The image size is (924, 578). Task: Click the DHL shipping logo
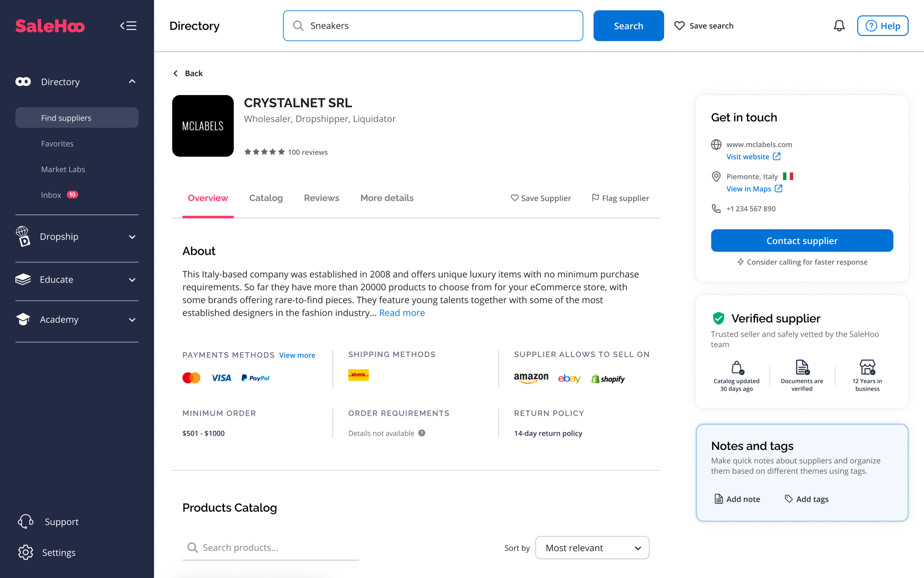pos(358,375)
